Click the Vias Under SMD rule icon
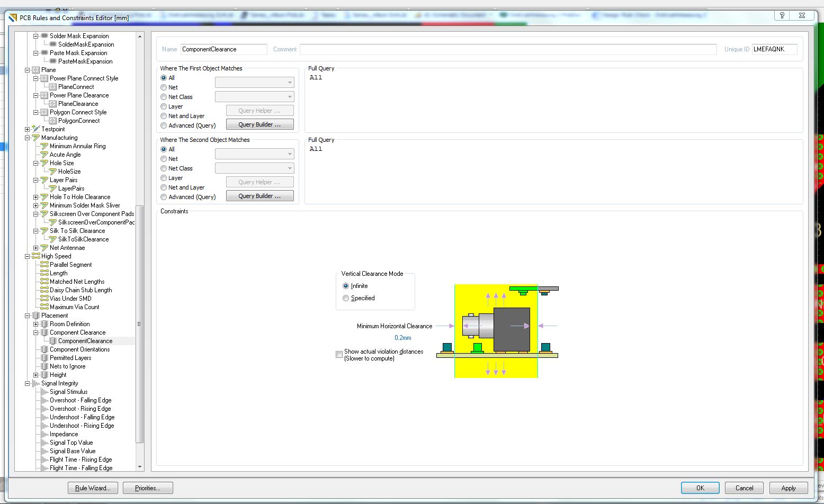 (44, 299)
